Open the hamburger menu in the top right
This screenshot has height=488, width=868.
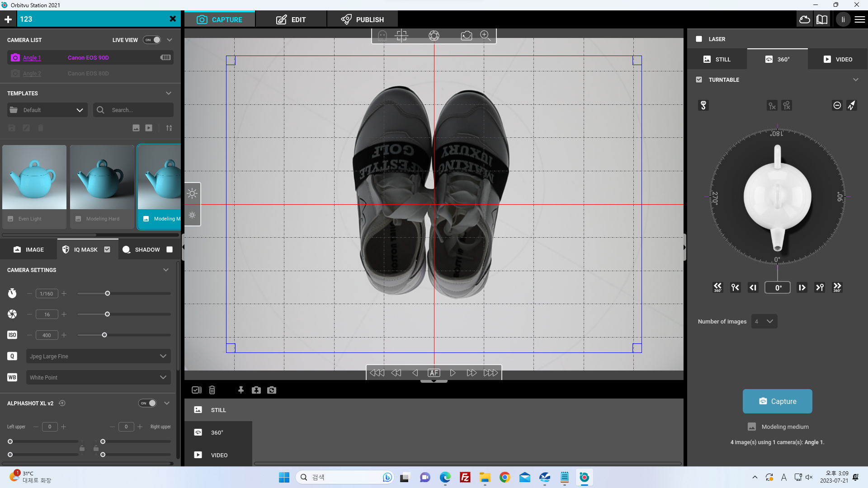click(x=860, y=19)
